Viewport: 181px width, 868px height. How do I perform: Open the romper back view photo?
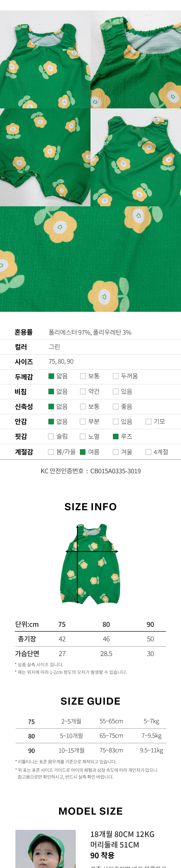pos(136,157)
